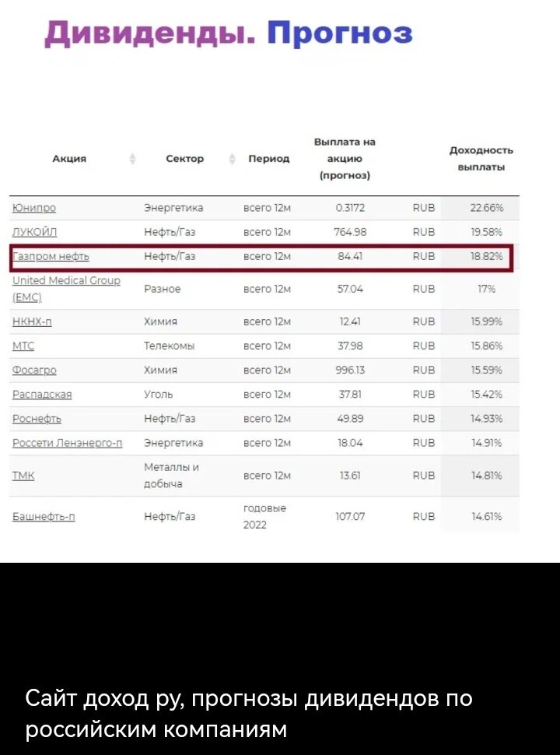Screen dimensions: 560x755
Task: Open the НКНХ-п stock link
Action: pyautogui.click(x=32, y=321)
